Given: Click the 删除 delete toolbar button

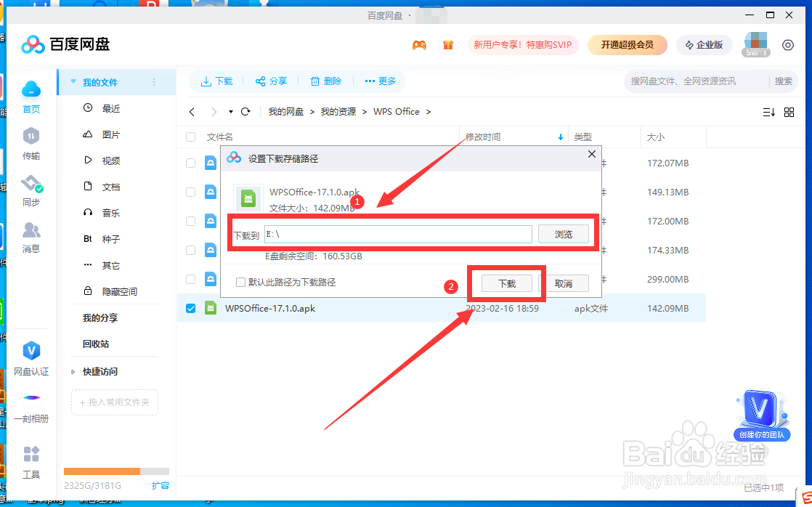Looking at the screenshot, I should pos(326,81).
